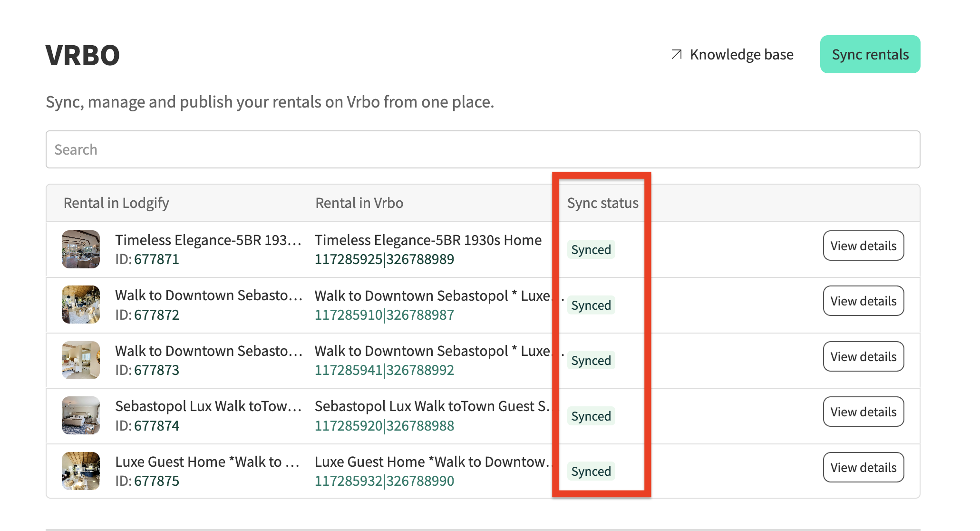View details for rental ID 677873
Image resolution: width=980 pixels, height=531 pixels.
(863, 356)
